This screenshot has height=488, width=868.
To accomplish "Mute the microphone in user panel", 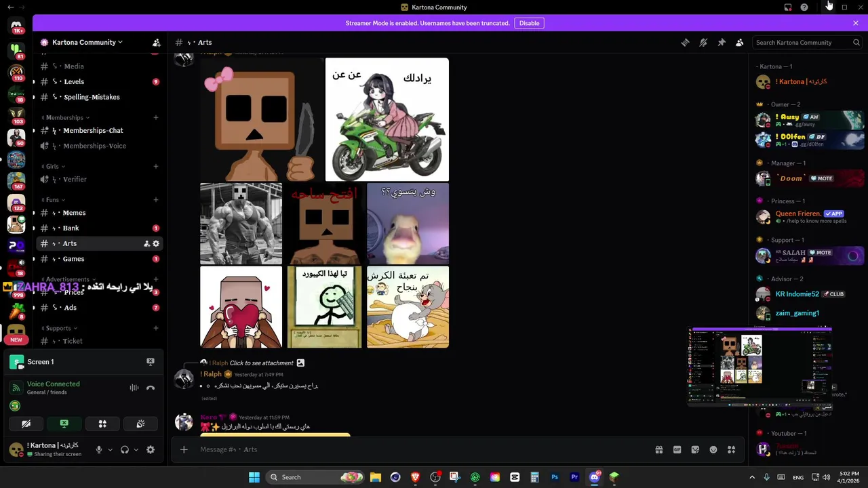I will (99, 449).
